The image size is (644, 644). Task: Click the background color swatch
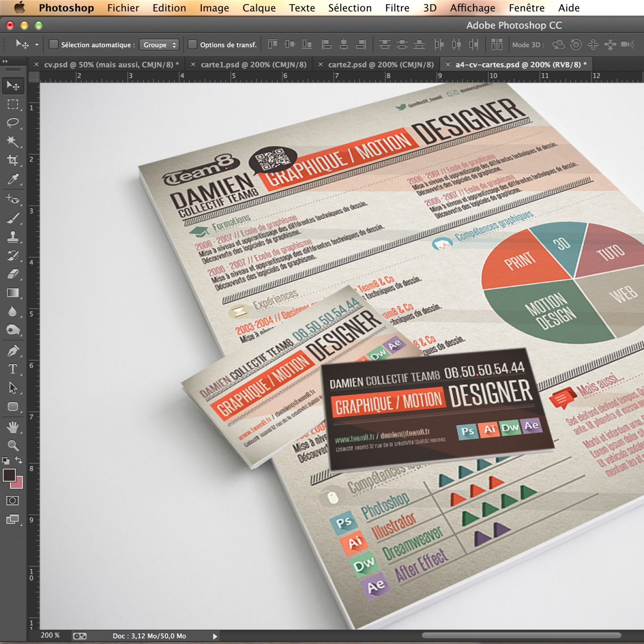[19, 483]
